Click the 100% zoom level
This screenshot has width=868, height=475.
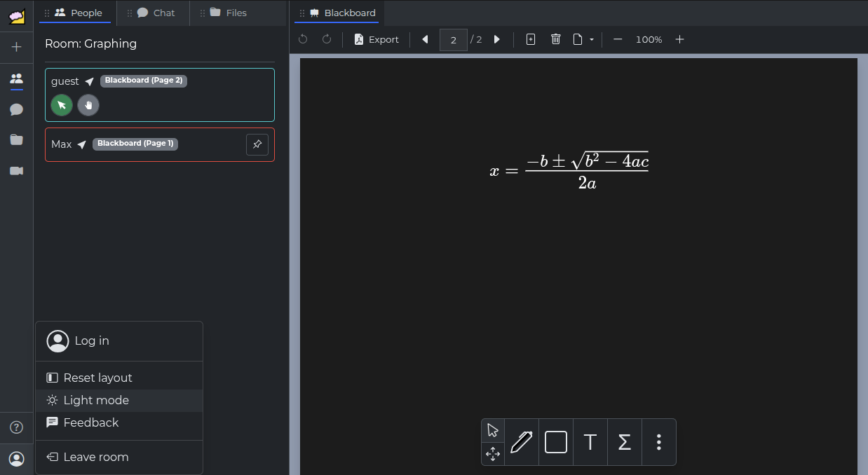(649, 40)
